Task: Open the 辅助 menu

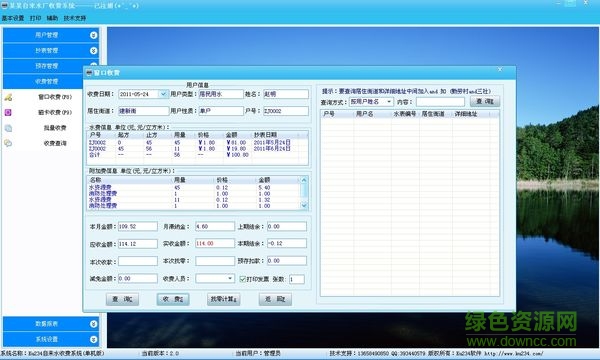Action: click(52, 18)
